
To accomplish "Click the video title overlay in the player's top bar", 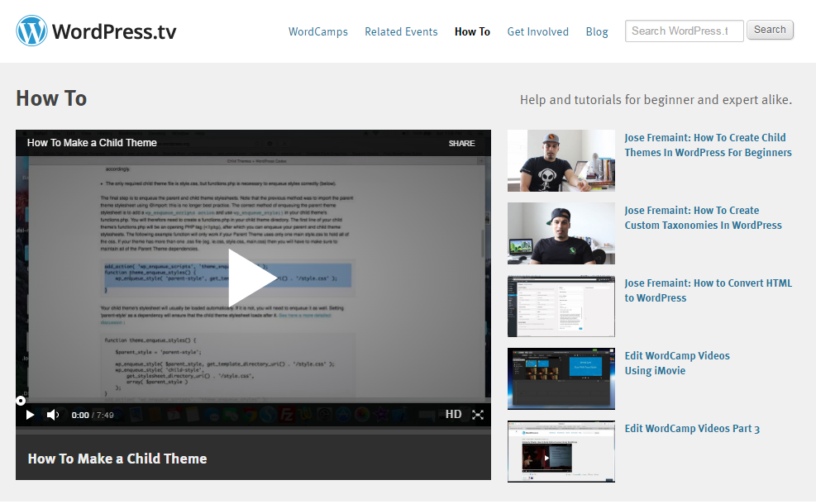I will click(92, 142).
